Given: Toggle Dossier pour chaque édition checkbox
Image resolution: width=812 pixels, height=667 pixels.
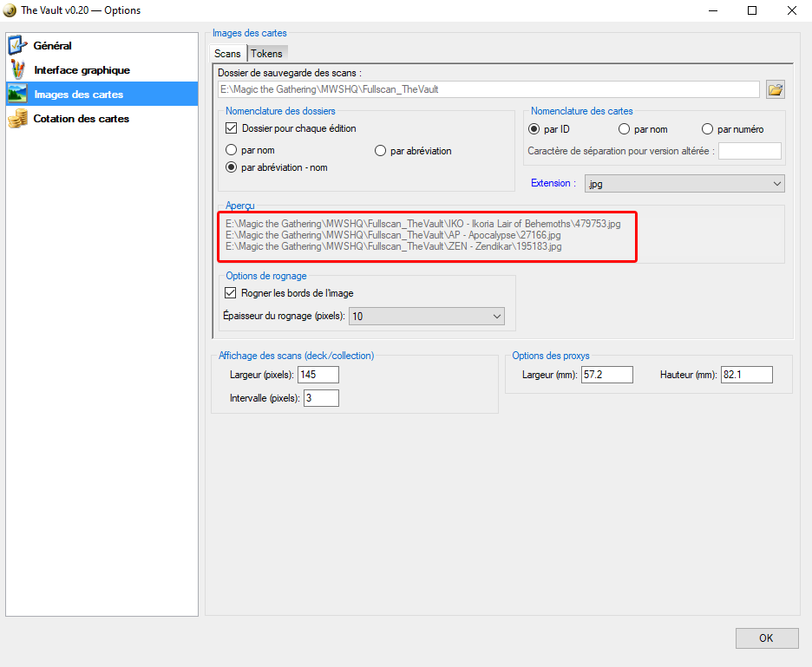Looking at the screenshot, I should pyautogui.click(x=232, y=128).
